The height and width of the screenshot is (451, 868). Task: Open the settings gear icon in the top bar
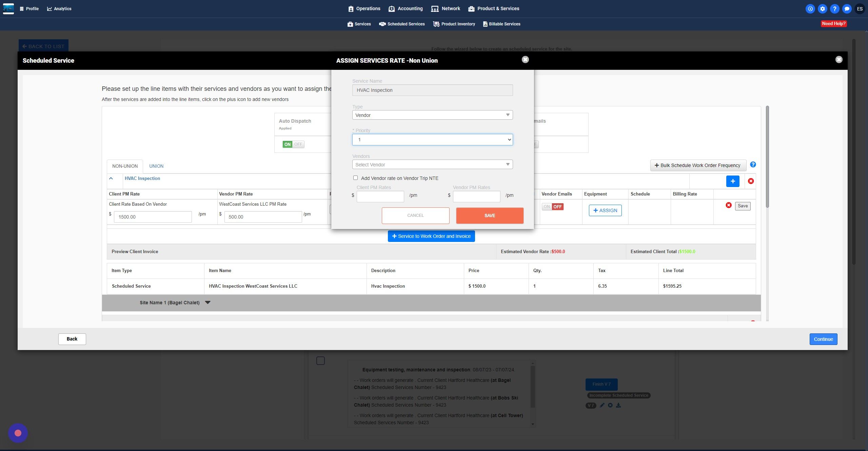(x=822, y=9)
